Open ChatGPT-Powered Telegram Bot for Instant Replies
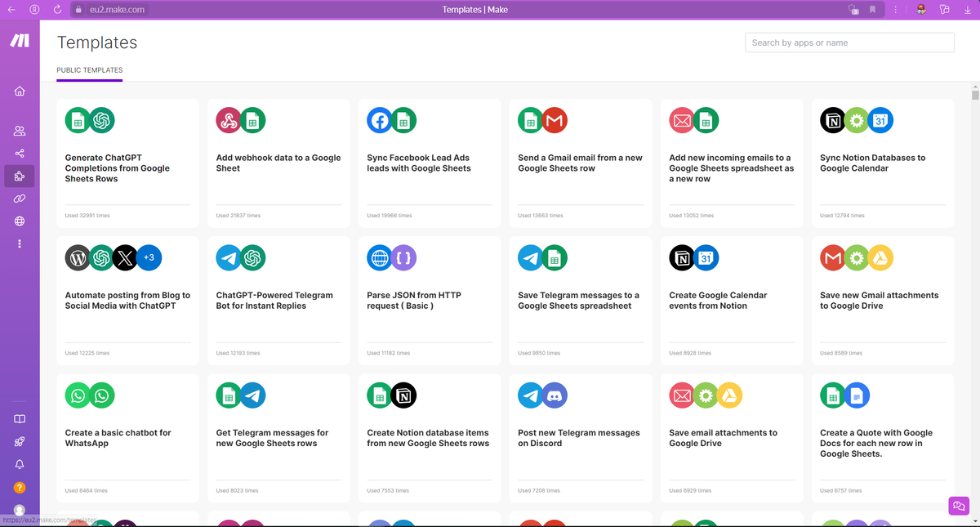 [x=278, y=301]
